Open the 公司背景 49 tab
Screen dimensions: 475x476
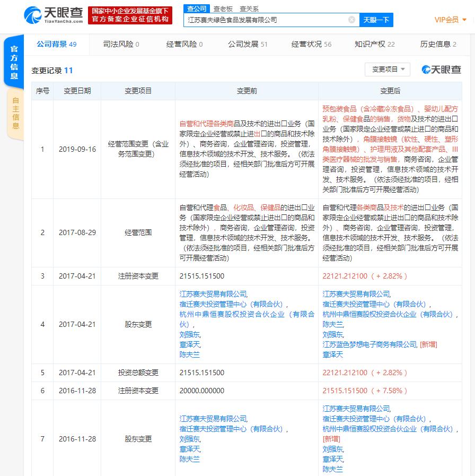click(56, 45)
